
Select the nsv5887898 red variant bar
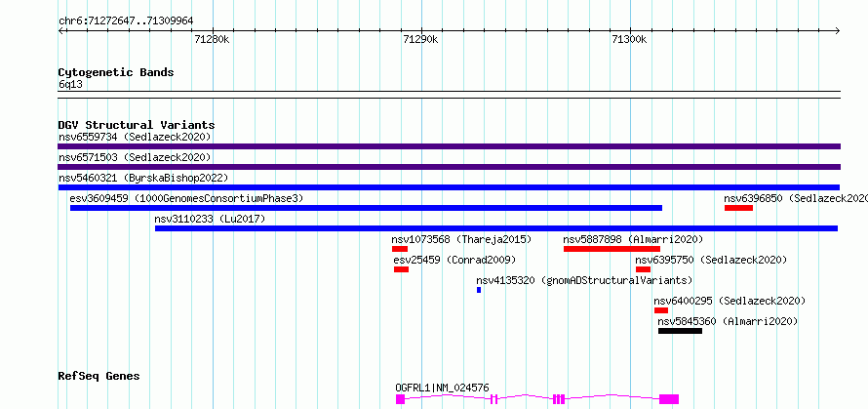coord(612,249)
